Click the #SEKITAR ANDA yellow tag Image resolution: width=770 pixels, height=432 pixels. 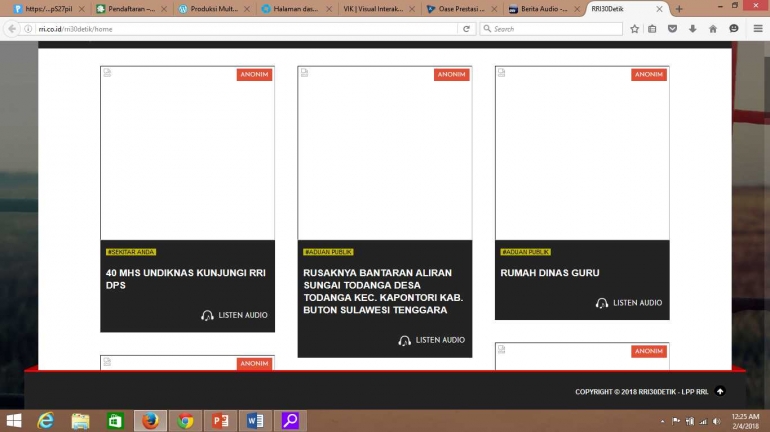[131, 252]
